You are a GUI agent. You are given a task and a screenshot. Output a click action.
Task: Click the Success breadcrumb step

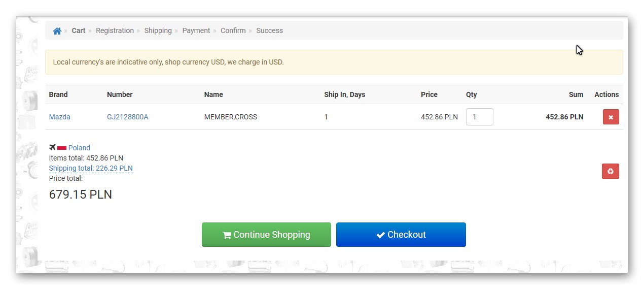click(269, 30)
